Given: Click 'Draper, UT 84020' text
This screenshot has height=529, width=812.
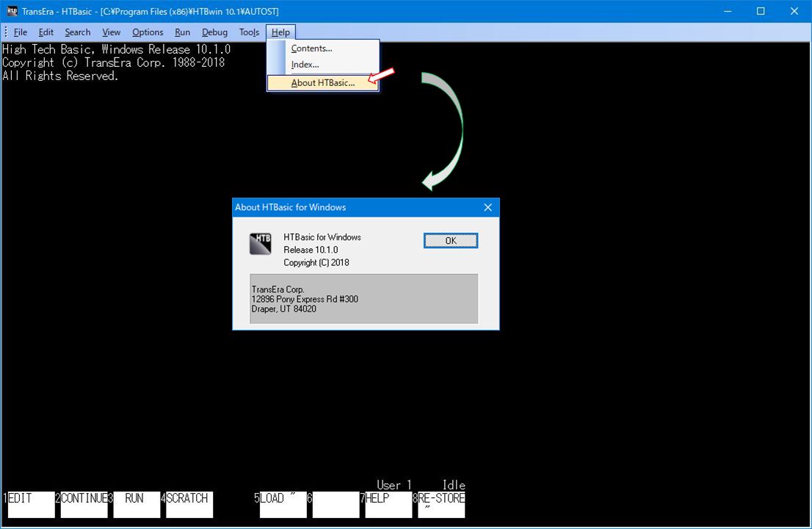Looking at the screenshot, I should pos(284,309).
